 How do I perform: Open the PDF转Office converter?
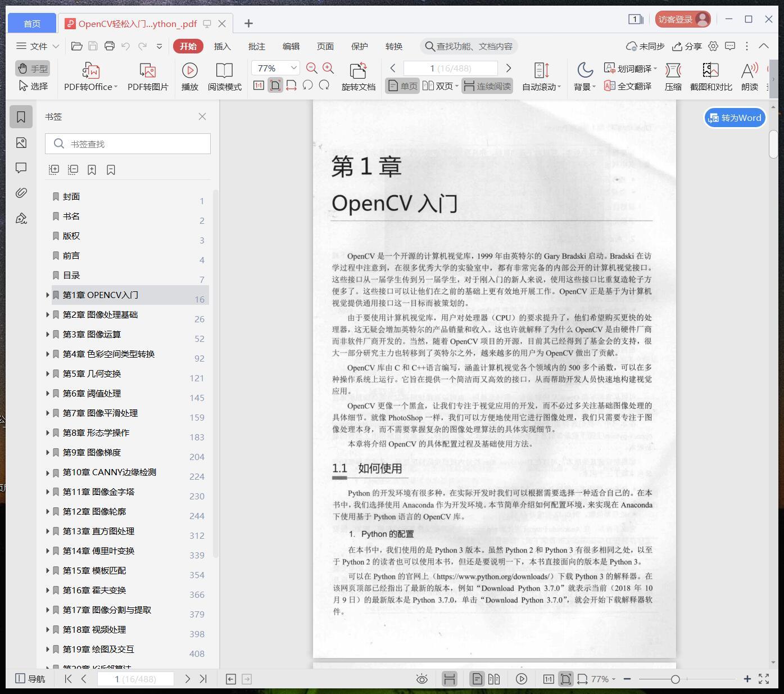coord(90,77)
